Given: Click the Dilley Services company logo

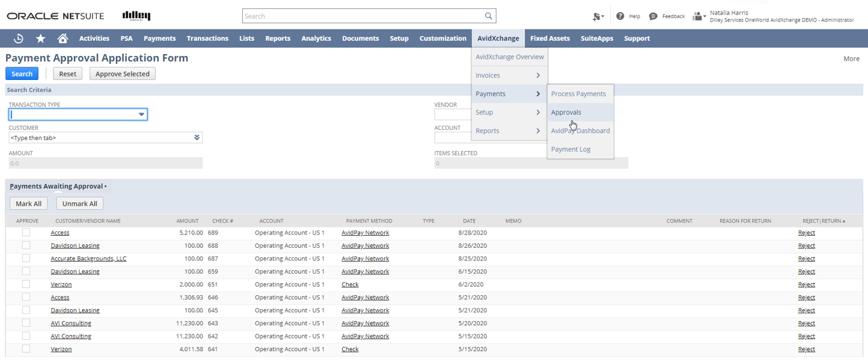Looking at the screenshot, I should pyautogui.click(x=136, y=16).
